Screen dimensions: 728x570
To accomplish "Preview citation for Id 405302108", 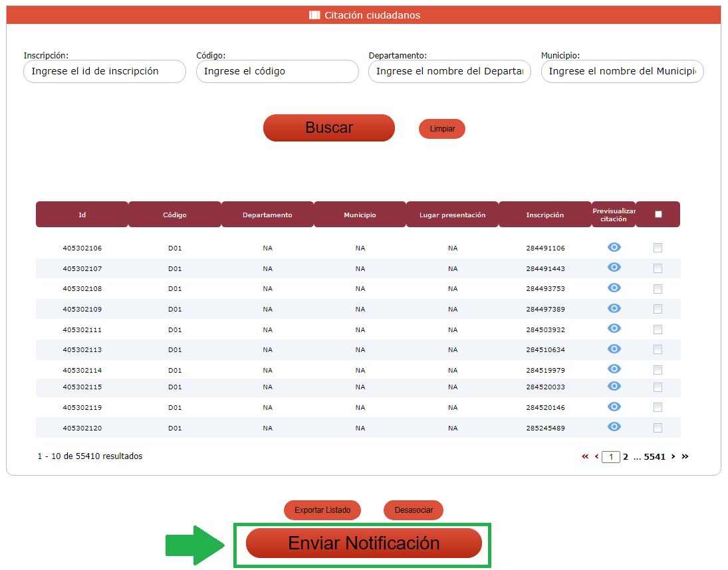I will [x=614, y=288].
